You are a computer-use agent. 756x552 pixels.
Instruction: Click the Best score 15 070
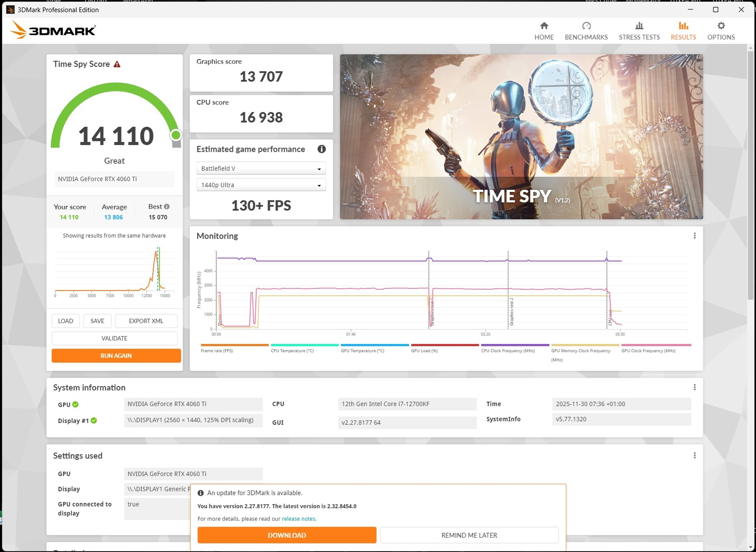pyautogui.click(x=158, y=217)
